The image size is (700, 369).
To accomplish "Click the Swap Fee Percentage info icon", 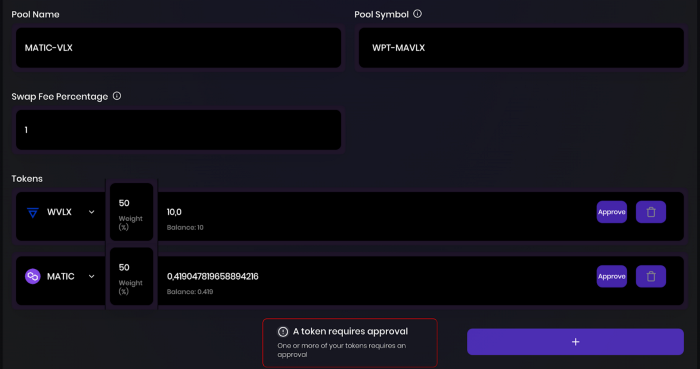I will point(117,96).
